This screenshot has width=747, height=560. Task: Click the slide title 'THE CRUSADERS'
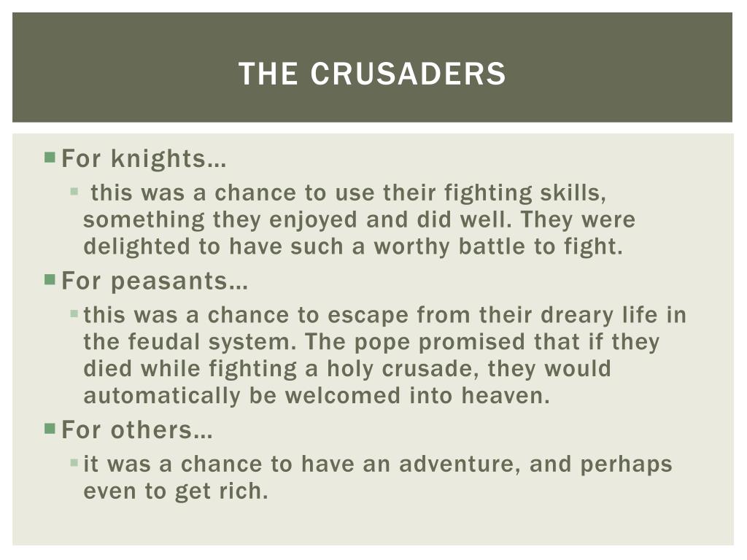372,74
